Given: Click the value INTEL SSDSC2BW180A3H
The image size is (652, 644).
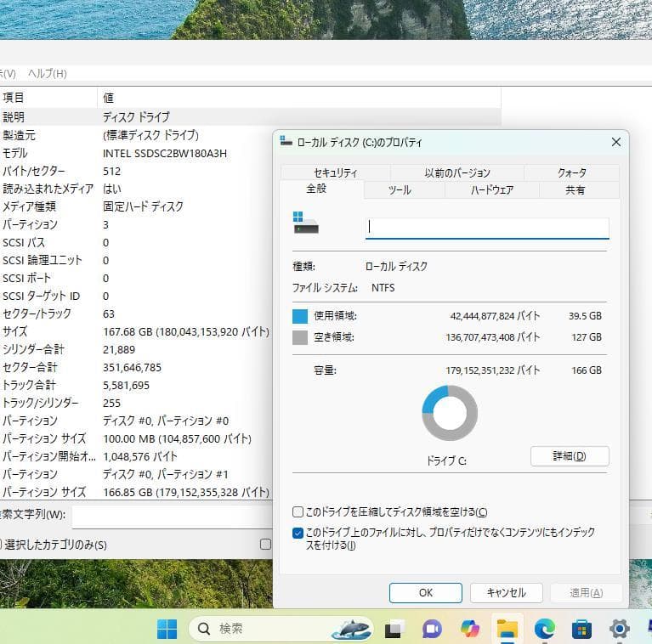Looking at the screenshot, I should pos(165,153).
